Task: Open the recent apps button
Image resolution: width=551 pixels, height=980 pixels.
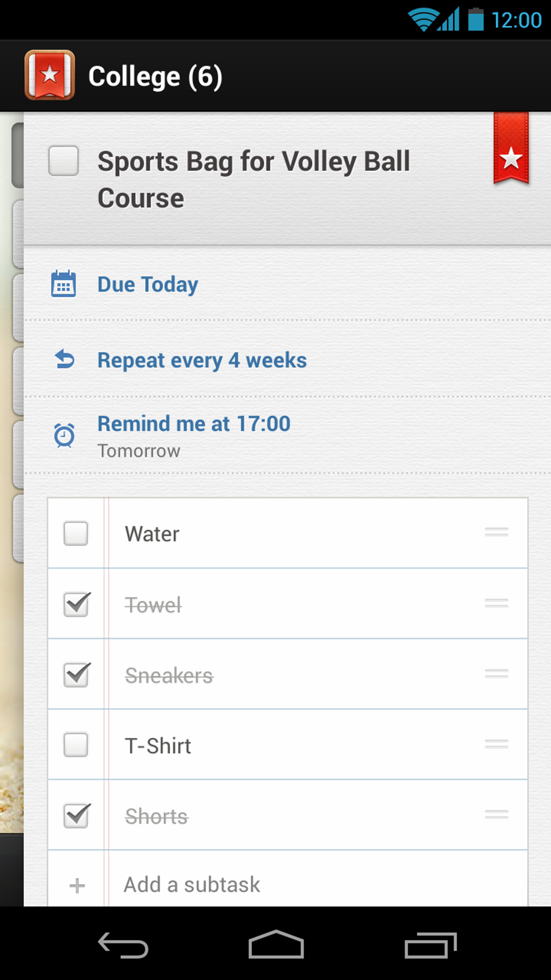Action: pos(431,945)
